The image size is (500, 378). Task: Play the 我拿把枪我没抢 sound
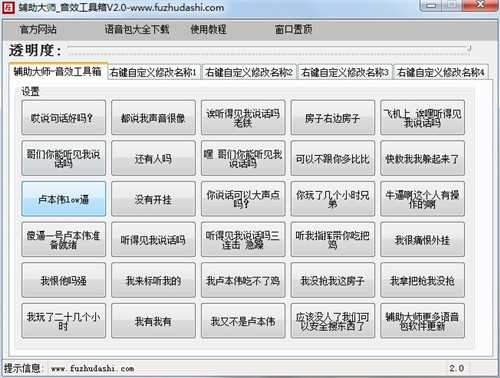422,280
